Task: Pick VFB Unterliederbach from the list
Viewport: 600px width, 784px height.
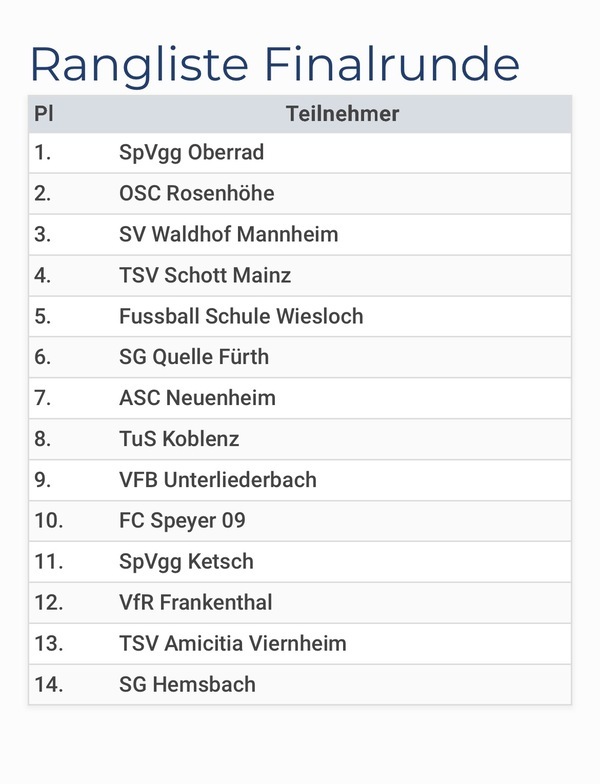Action: (x=217, y=480)
